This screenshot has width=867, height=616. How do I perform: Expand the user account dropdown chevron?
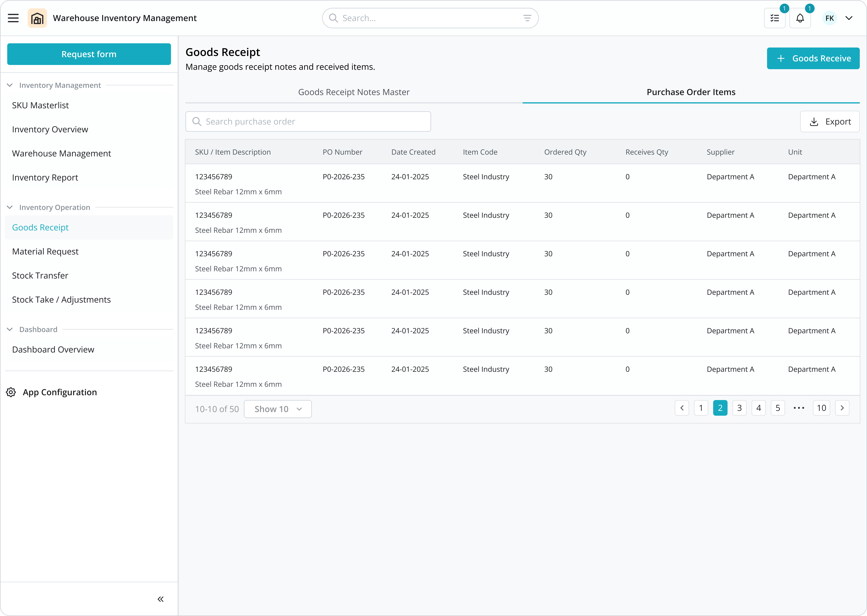pyautogui.click(x=849, y=18)
